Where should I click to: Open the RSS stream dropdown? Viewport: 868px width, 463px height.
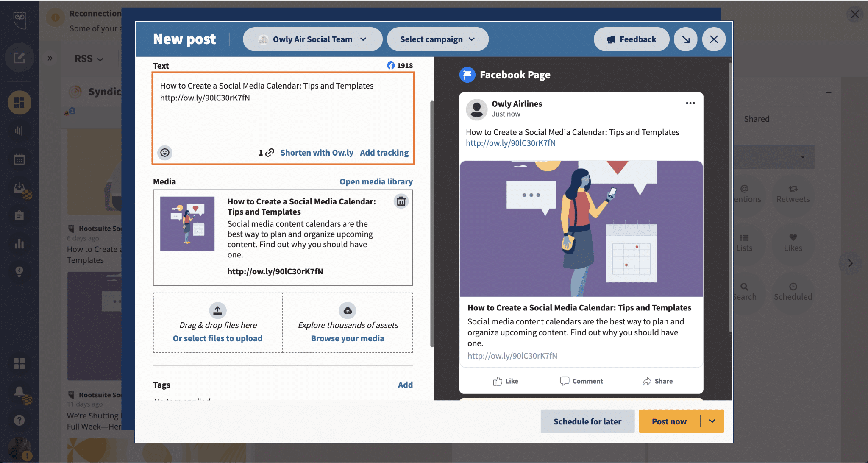click(89, 59)
